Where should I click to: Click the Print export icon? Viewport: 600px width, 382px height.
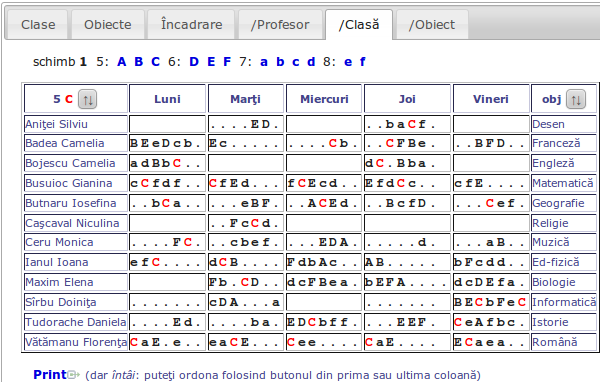coord(73,374)
